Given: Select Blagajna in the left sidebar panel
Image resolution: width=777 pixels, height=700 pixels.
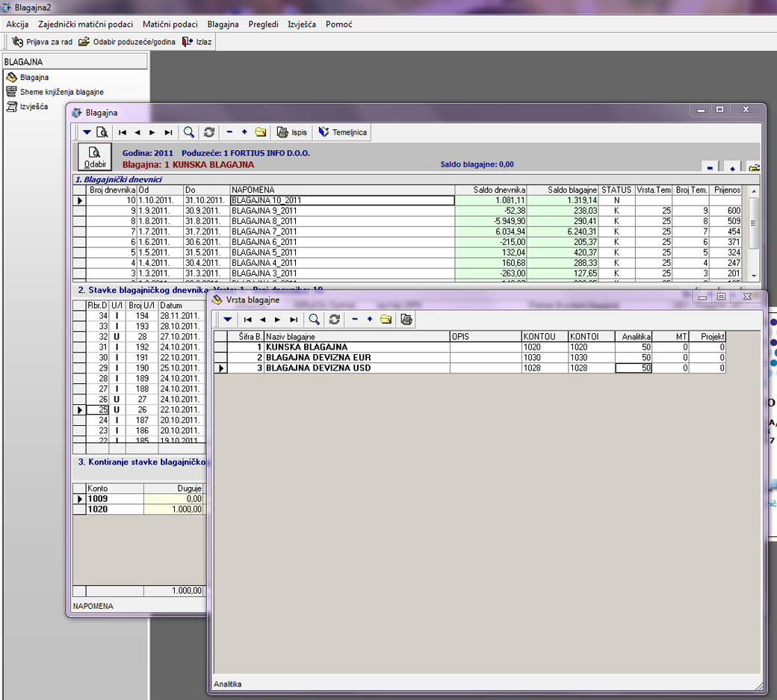Looking at the screenshot, I should coord(27,77).
